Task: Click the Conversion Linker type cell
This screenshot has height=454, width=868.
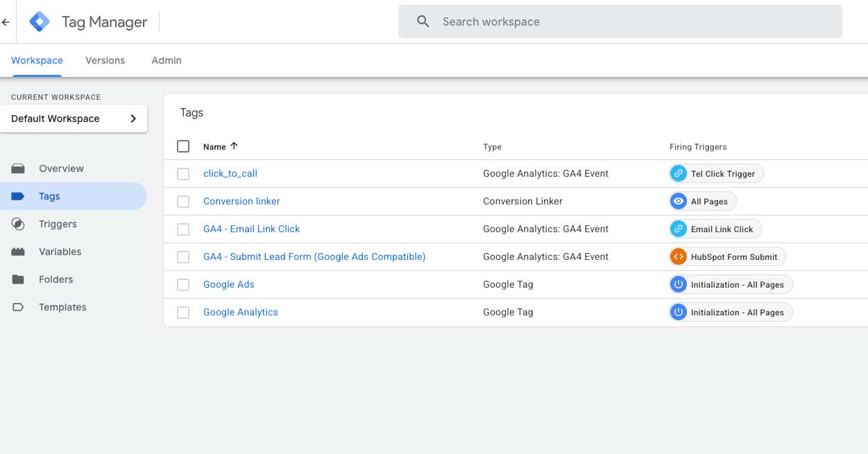Action: (523, 201)
